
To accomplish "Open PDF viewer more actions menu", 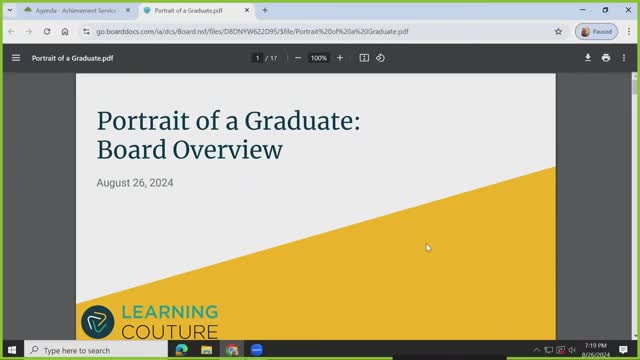I will point(624,58).
